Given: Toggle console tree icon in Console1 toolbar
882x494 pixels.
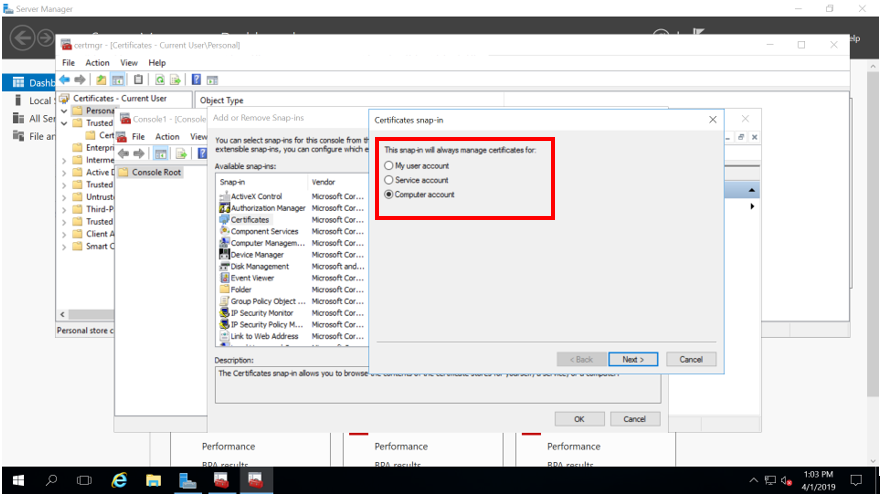Looking at the screenshot, I should [160, 154].
